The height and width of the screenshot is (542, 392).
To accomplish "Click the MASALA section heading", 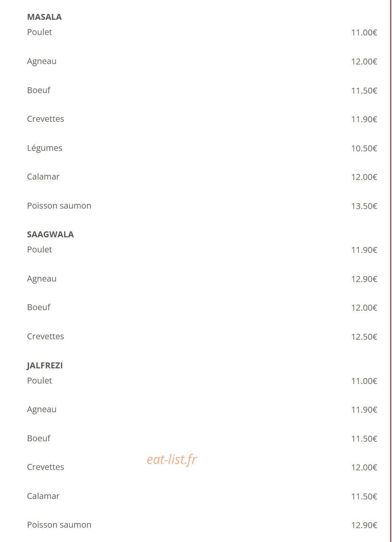I will click(x=44, y=17).
